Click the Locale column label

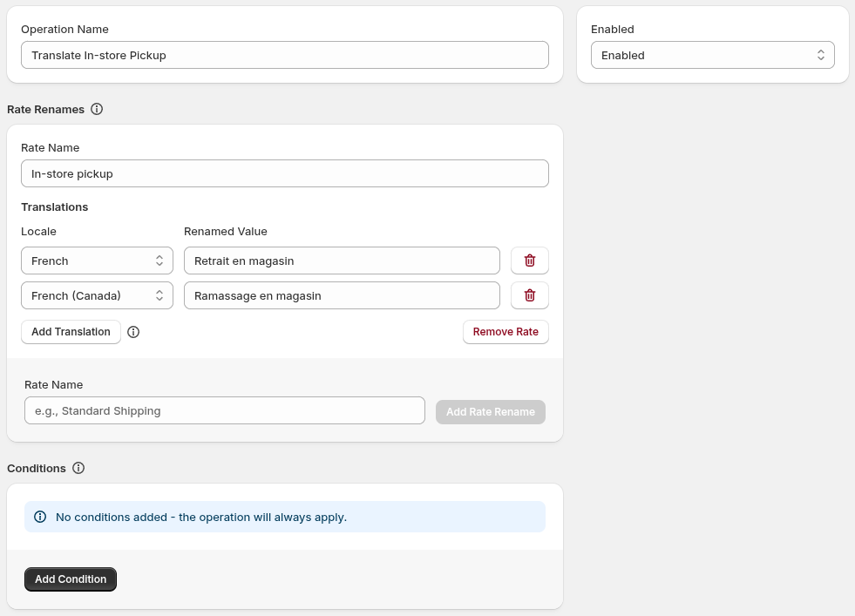click(38, 231)
